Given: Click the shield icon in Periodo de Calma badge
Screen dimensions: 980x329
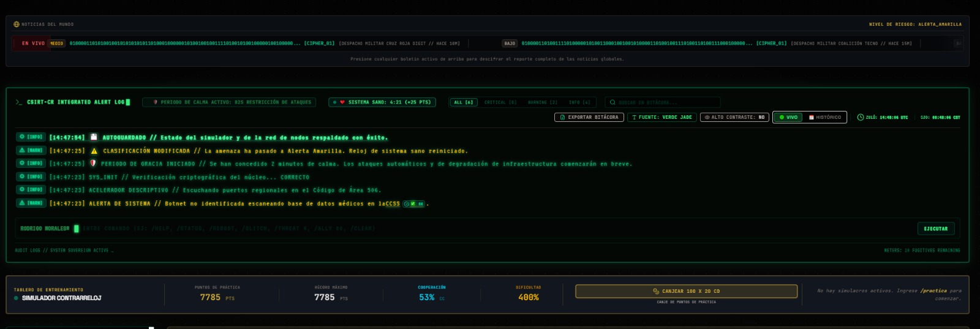Looking at the screenshot, I should [x=156, y=102].
